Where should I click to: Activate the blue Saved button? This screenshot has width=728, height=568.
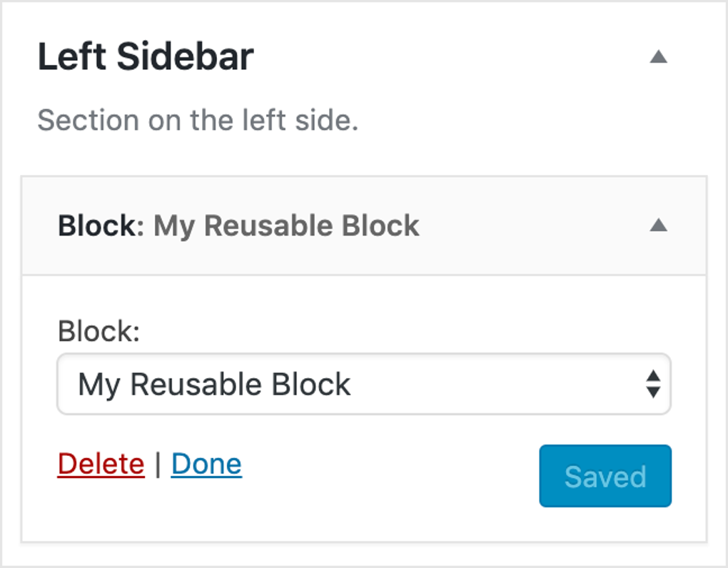(x=605, y=476)
